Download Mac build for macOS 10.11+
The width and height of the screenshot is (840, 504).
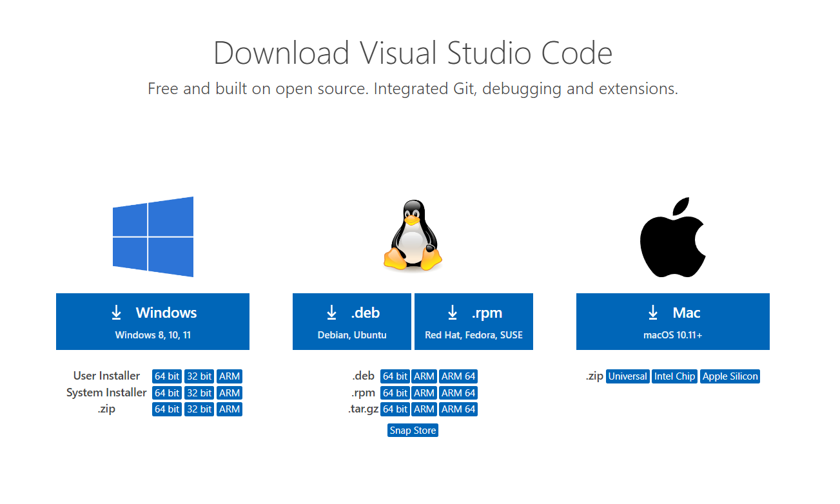pos(672,321)
